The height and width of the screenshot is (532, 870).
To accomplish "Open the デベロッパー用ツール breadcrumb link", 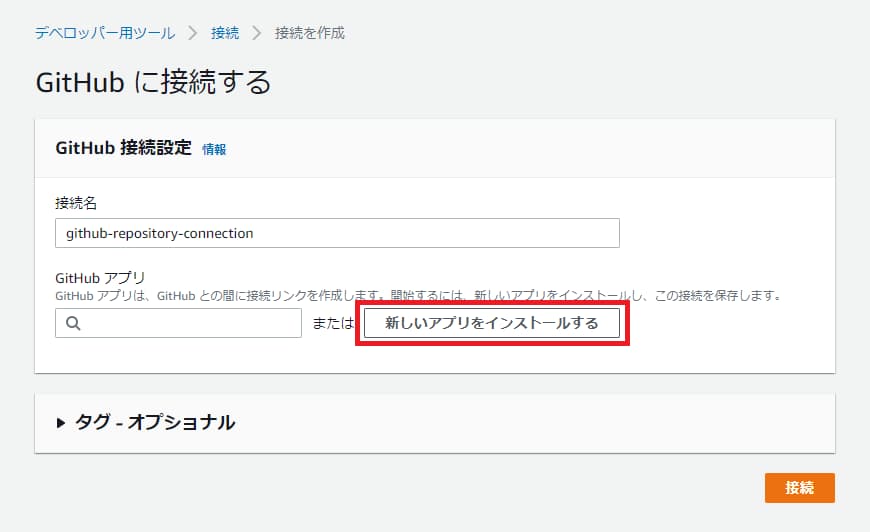I will coord(105,33).
